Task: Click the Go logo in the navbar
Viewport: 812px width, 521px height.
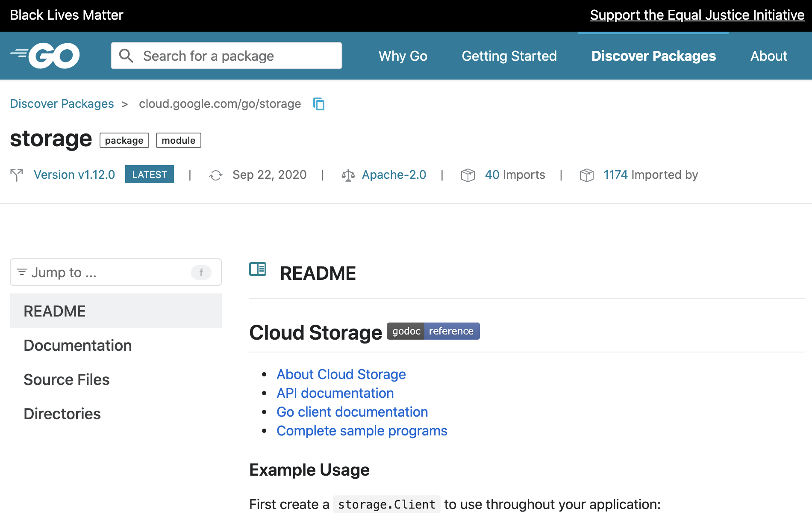Action: pos(45,55)
